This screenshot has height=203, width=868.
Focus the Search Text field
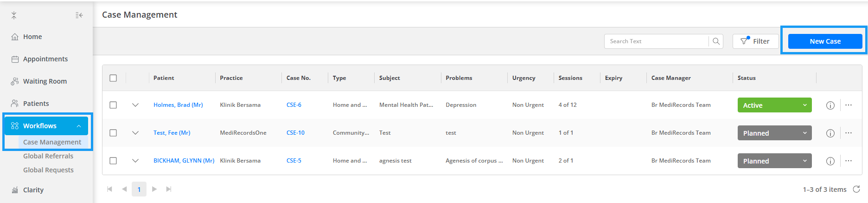(657, 41)
